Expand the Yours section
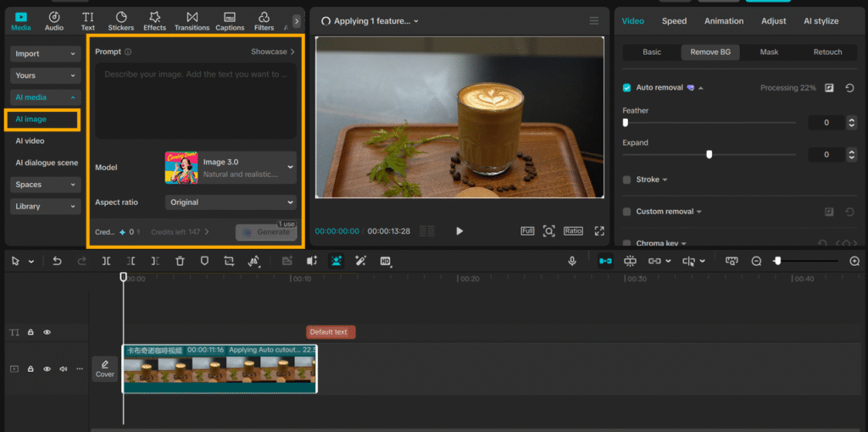 pos(46,75)
